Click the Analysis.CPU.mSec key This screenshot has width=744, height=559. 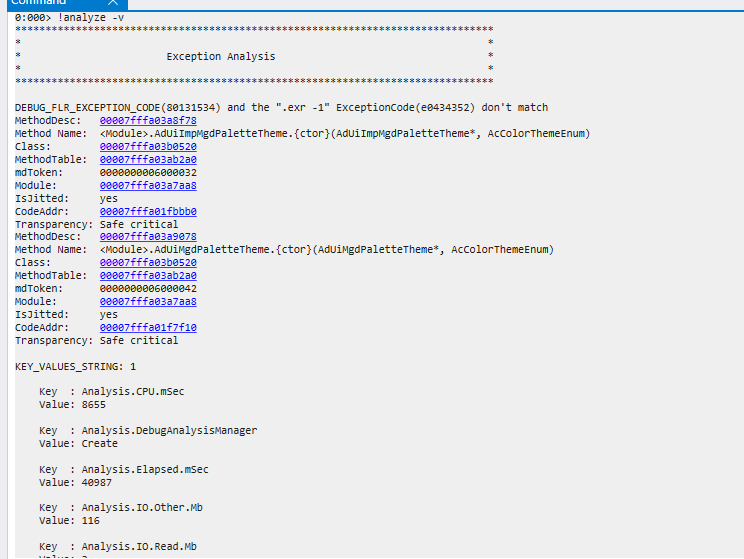[x=133, y=391]
